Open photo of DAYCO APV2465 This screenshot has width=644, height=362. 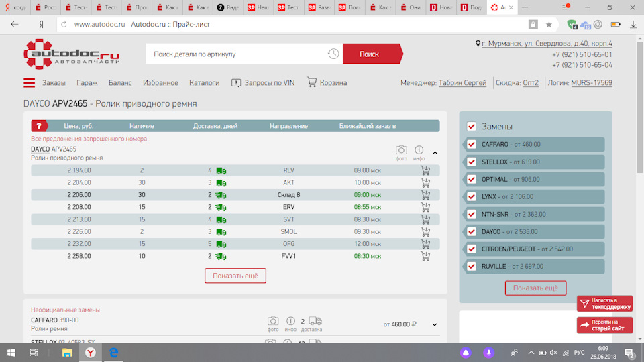401,150
